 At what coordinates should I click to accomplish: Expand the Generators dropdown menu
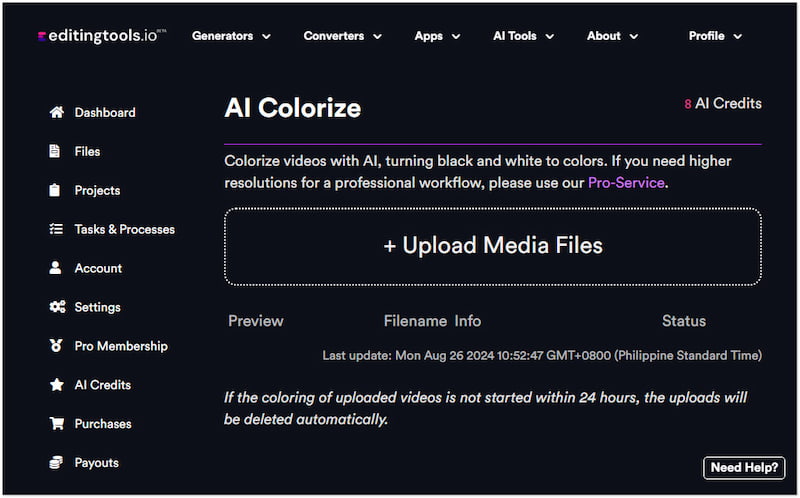231,36
